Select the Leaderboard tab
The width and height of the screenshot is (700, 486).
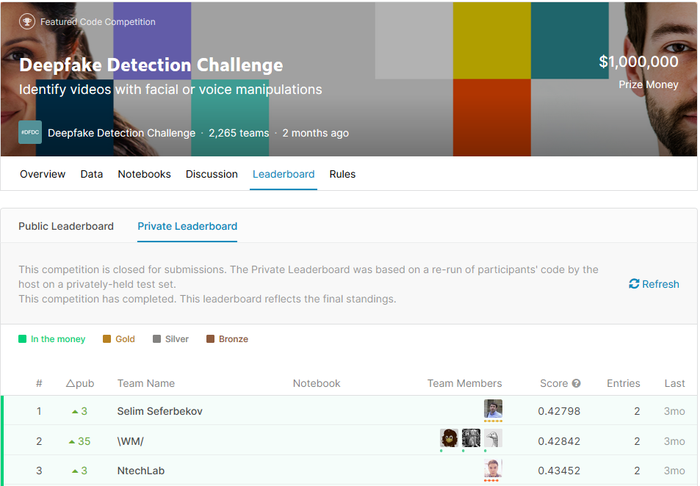click(283, 174)
